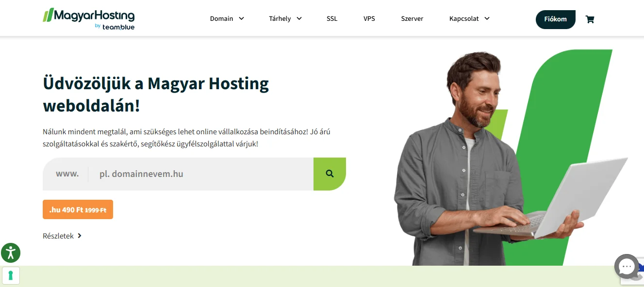Expand the Kapcsolat menu chevron
Screen dimensions: 644x287
[487, 18]
